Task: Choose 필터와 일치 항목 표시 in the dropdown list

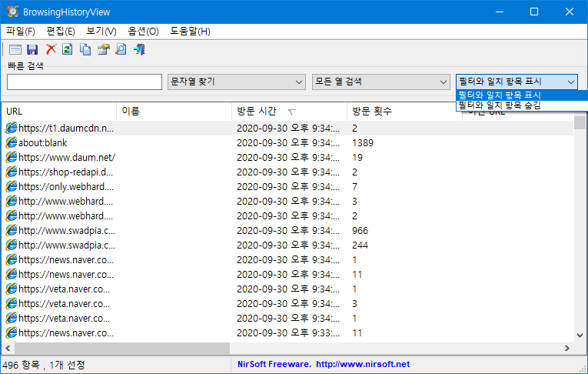Action: (522, 95)
